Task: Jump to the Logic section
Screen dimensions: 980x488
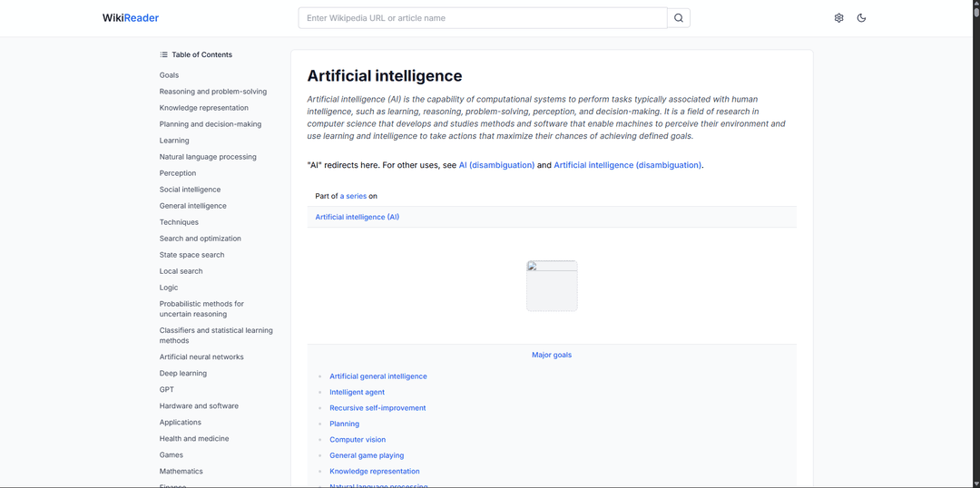Action: [169, 288]
